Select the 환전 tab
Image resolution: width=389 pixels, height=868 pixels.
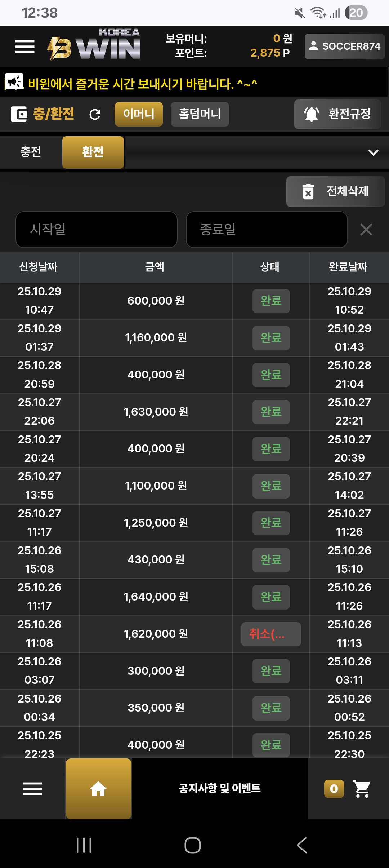click(x=93, y=152)
